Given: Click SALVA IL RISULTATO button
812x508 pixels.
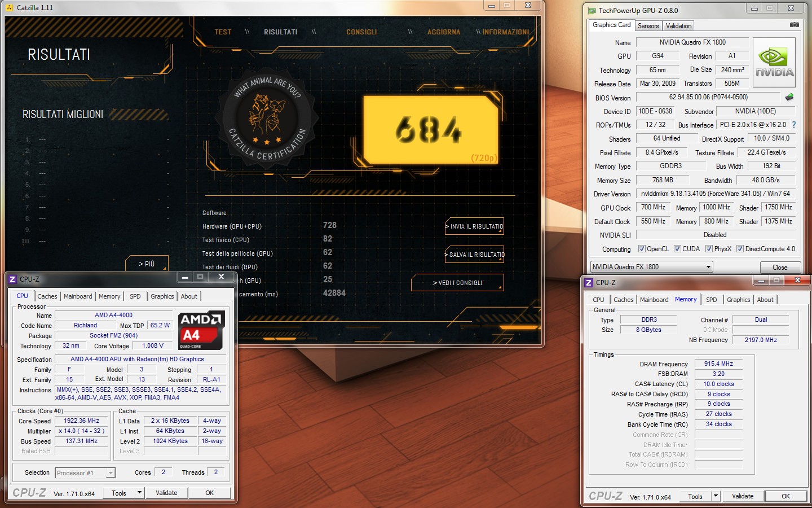Looking at the screenshot, I should [x=474, y=255].
